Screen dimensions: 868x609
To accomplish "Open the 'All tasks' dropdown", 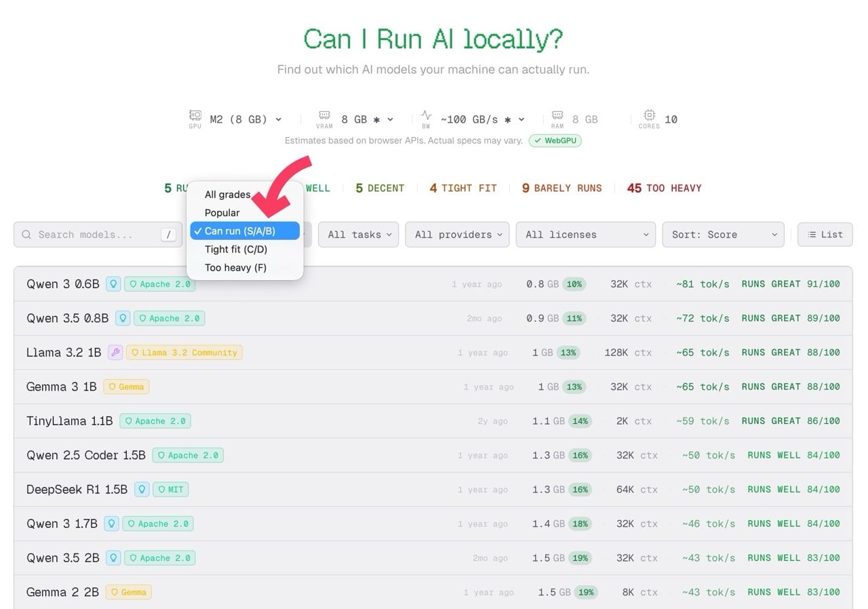I will 358,234.
